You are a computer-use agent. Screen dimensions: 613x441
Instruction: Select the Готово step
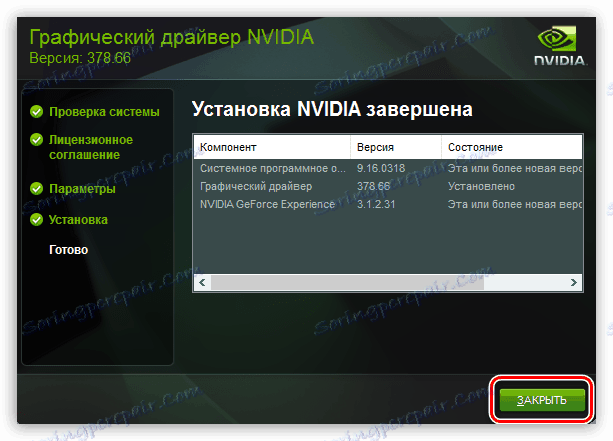pos(68,250)
